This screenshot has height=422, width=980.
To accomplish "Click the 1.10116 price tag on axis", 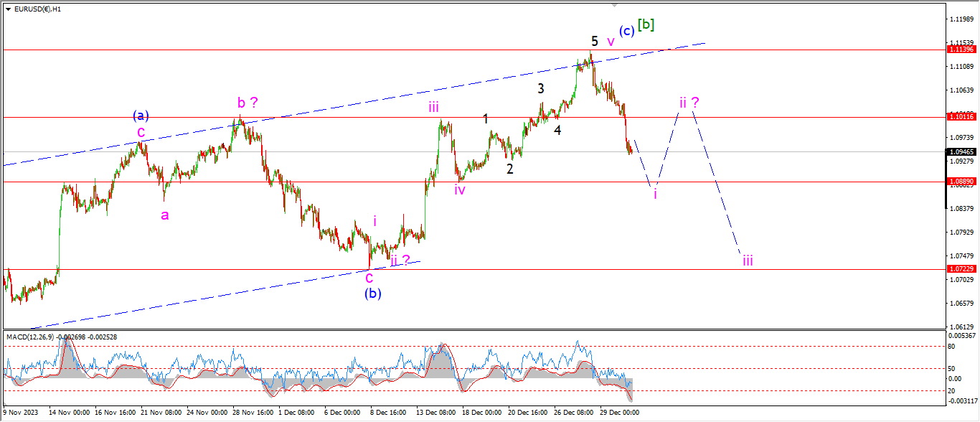I will click(961, 116).
